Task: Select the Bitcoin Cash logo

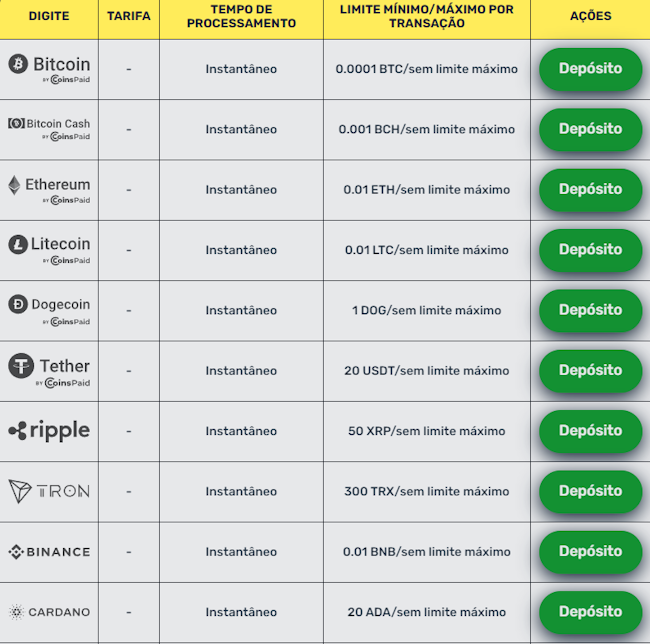Action: pos(16,123)
